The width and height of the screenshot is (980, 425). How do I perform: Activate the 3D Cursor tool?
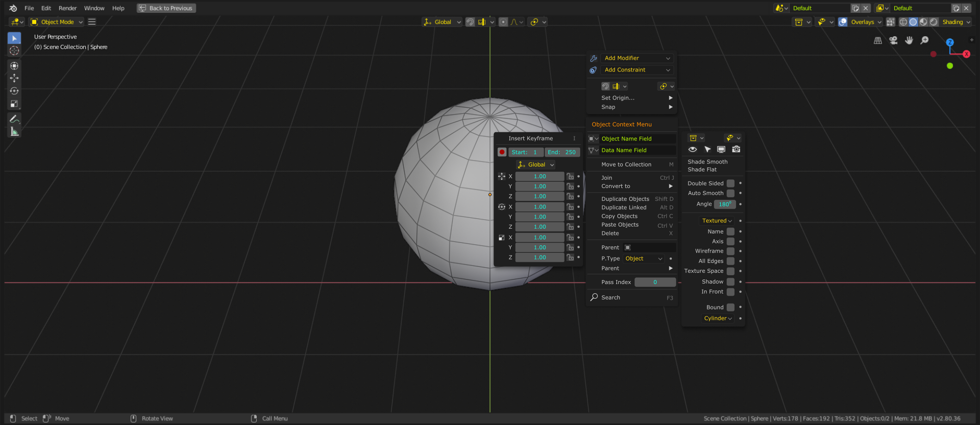click(14, 51)
